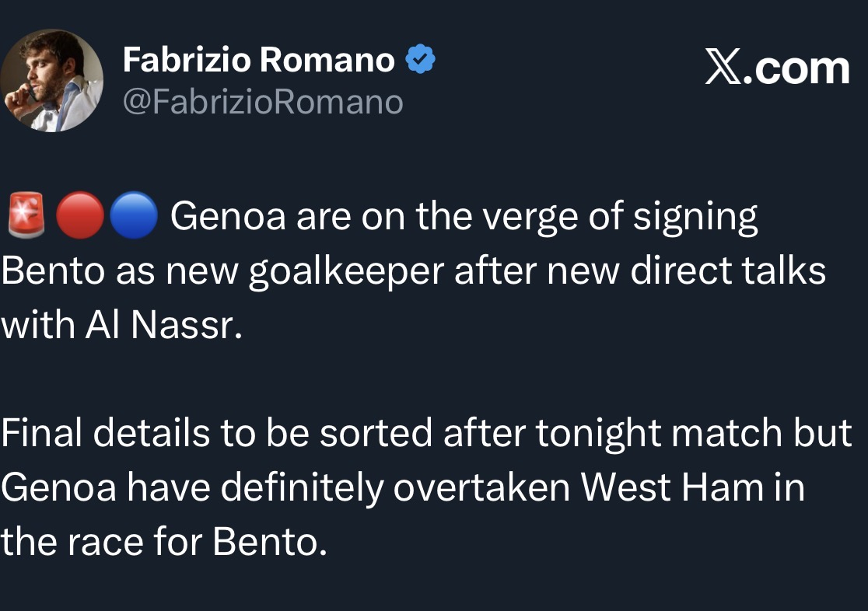Click the blue verified checkmark badge
The image size is (868, 611).
point(421,60)
